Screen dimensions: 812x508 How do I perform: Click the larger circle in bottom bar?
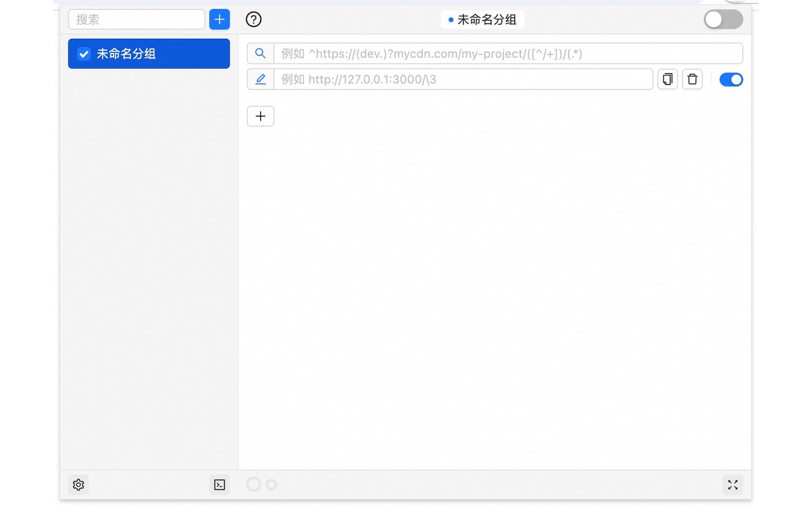point(254,485)
